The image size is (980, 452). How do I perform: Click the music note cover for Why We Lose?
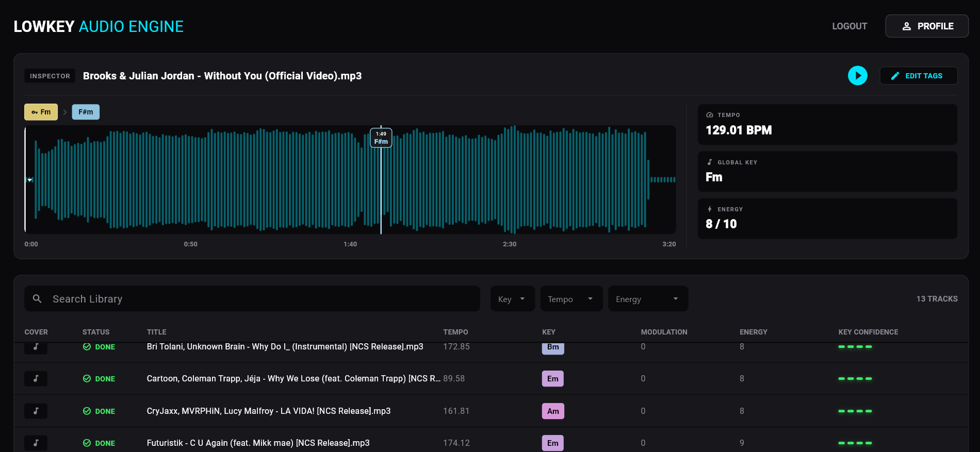click(x=36, y=379)
